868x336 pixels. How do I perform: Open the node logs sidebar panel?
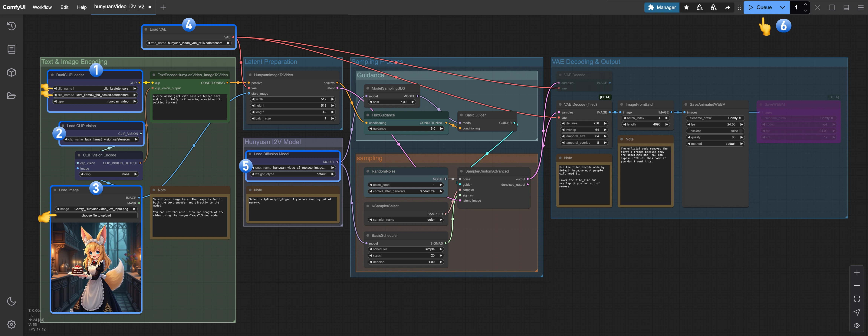pyautogui.click(x=12, y=49)
